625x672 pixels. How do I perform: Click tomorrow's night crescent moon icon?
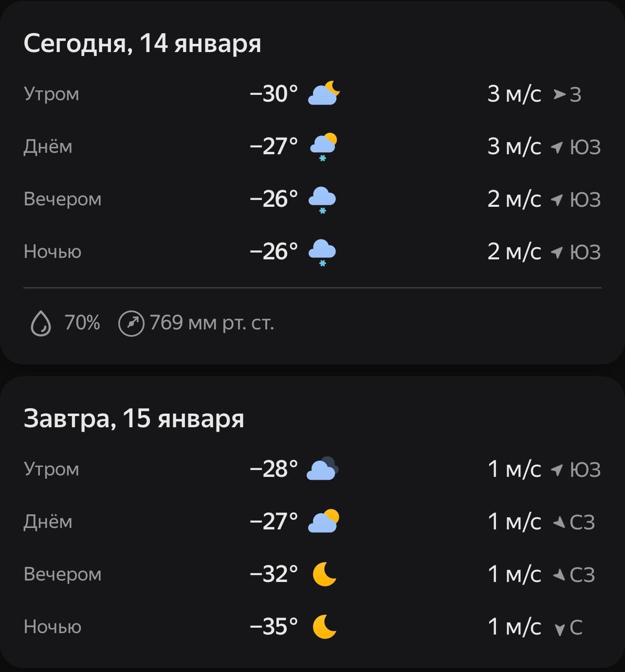(324, 627)
